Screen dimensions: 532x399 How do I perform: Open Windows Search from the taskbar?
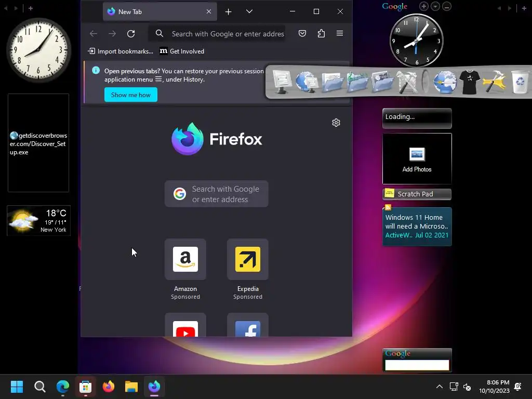39,387
